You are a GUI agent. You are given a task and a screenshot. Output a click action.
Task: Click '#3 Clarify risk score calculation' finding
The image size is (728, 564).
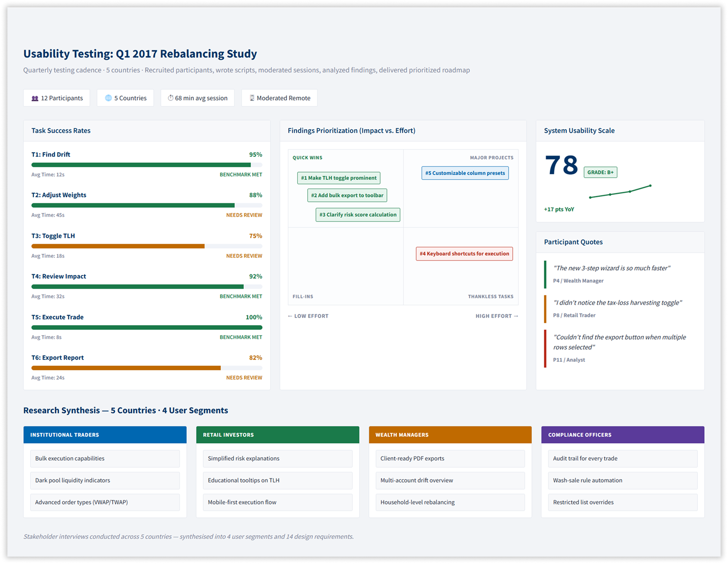pos(358,215)
